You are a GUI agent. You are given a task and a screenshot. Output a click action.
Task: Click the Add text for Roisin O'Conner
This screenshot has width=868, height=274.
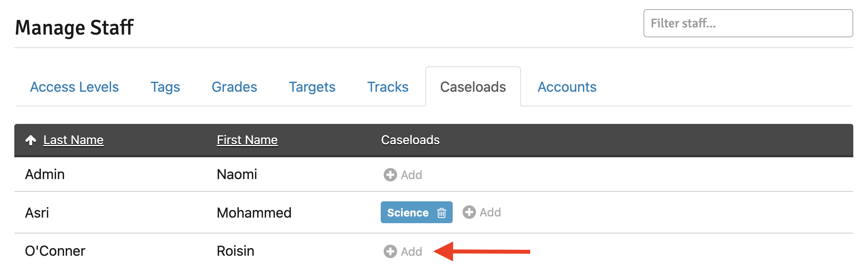pos(411,252)
